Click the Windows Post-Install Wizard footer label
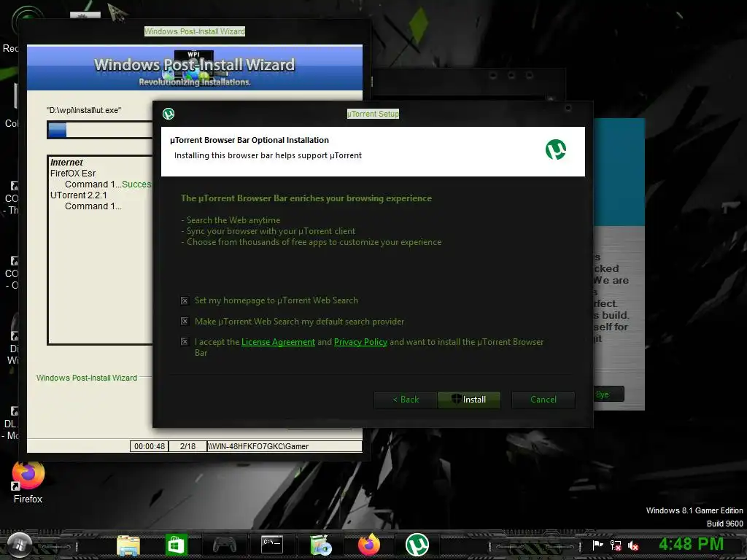This screenshot has width=747, height=560. click(x=87, y=378)
